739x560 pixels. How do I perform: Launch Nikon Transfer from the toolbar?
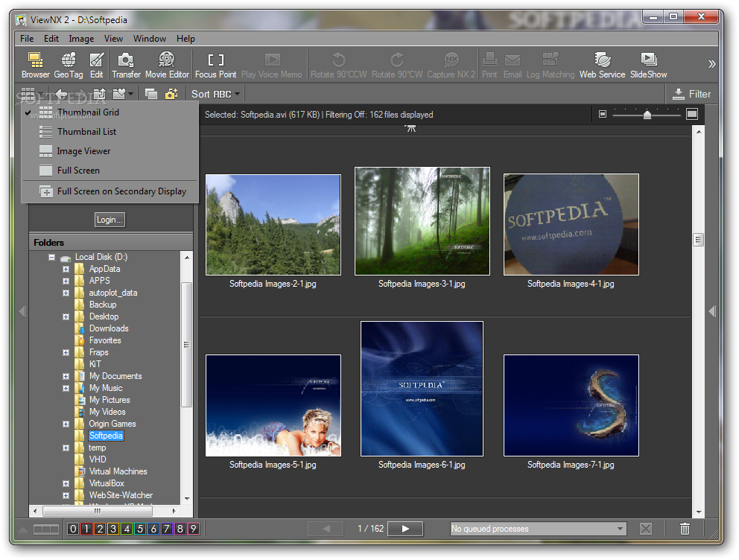pyautogui.click(x=126, y=65)
